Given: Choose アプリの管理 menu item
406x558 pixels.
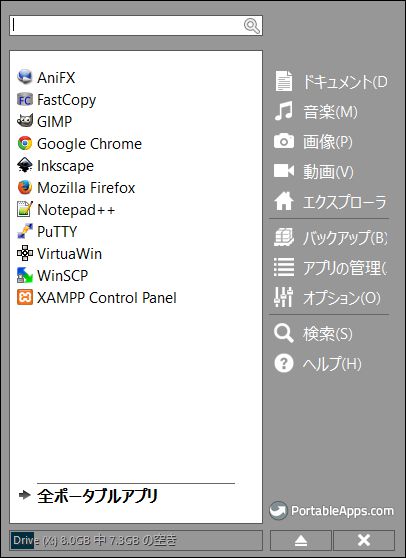Looking at the screenshot, I should coord(344,268).
